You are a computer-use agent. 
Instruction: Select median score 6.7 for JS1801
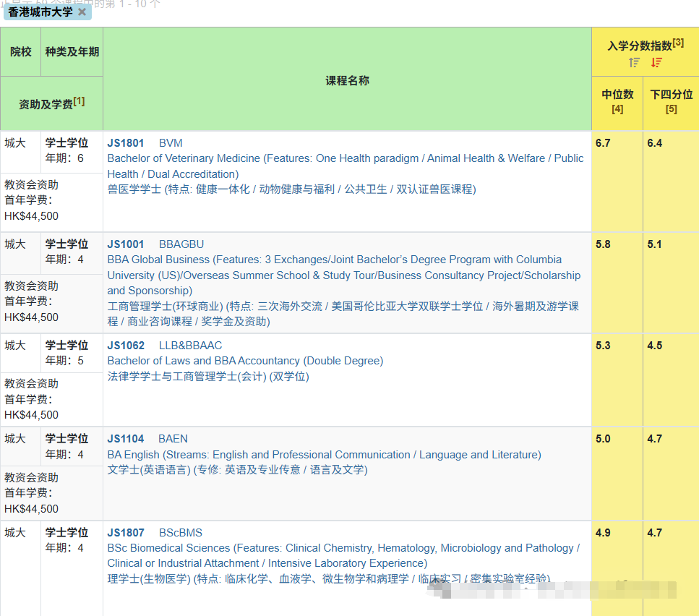pos(603,143)
